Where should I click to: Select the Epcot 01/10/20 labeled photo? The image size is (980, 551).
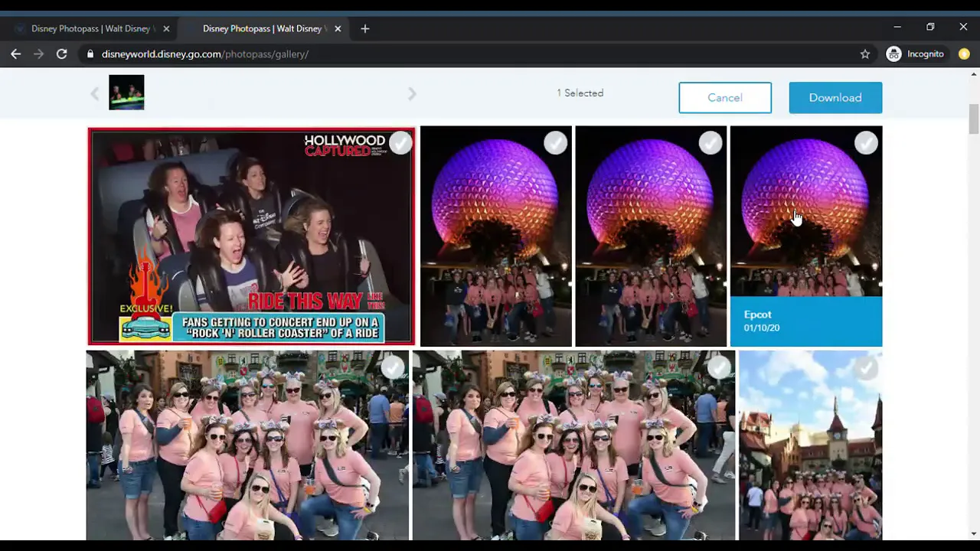click(x=866, y=142)
